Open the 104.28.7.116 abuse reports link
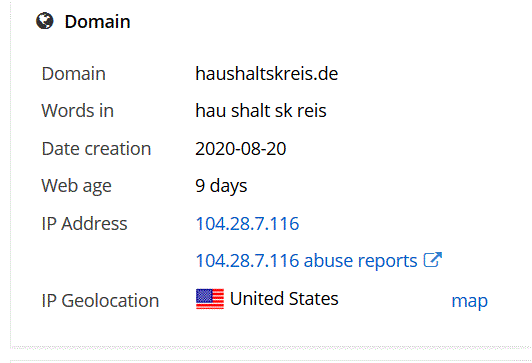 [306, 261]
